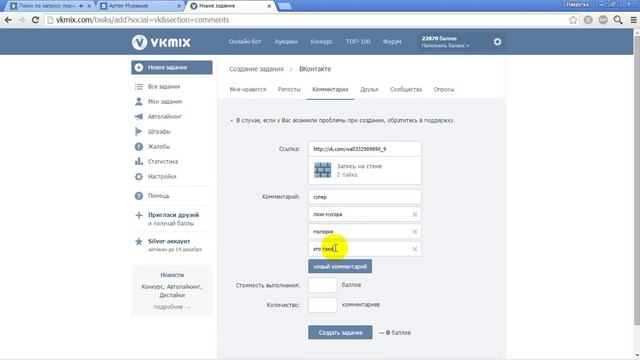Image resolution: width=640 pixels, height=360 pixels.
Task: Click the plus icon on Новое задание
Action: click(139, 67)
